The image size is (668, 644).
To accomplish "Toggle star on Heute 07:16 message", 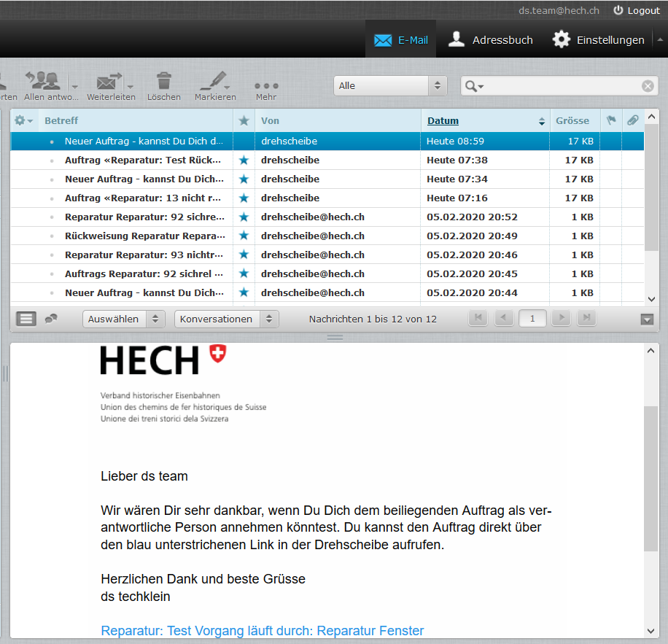I will coord(244,198).
